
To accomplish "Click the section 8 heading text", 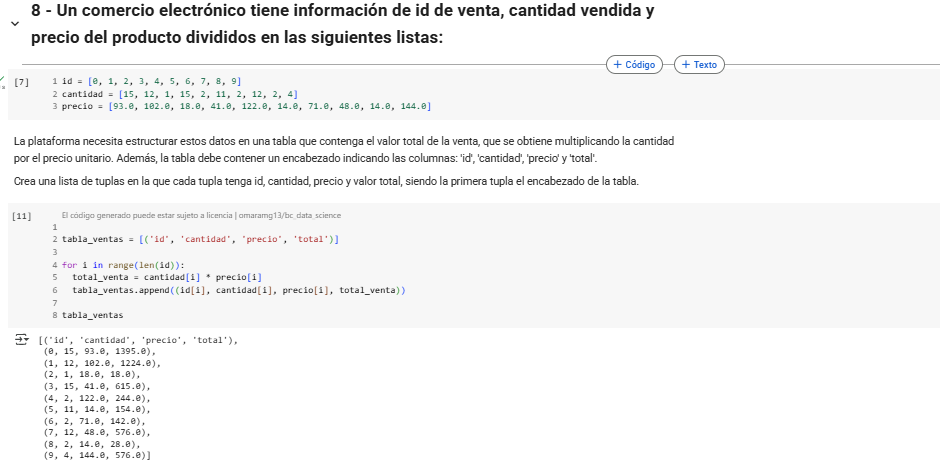I will (342, 24).
